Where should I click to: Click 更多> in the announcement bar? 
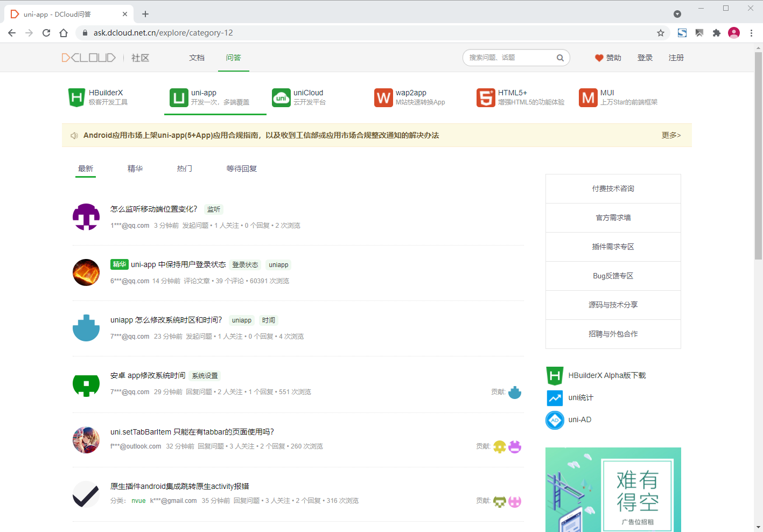point(671,135)
